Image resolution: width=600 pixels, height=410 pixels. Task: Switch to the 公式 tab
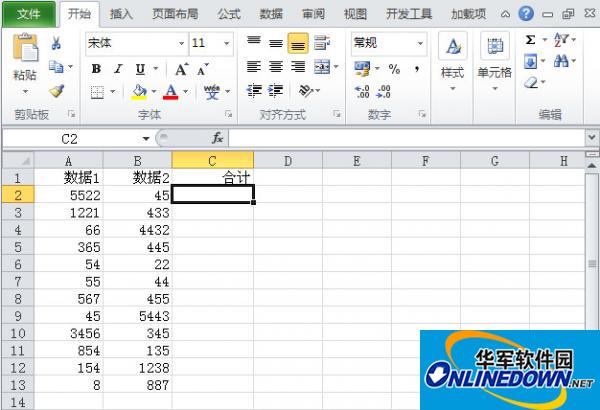[x=229, y=14]
